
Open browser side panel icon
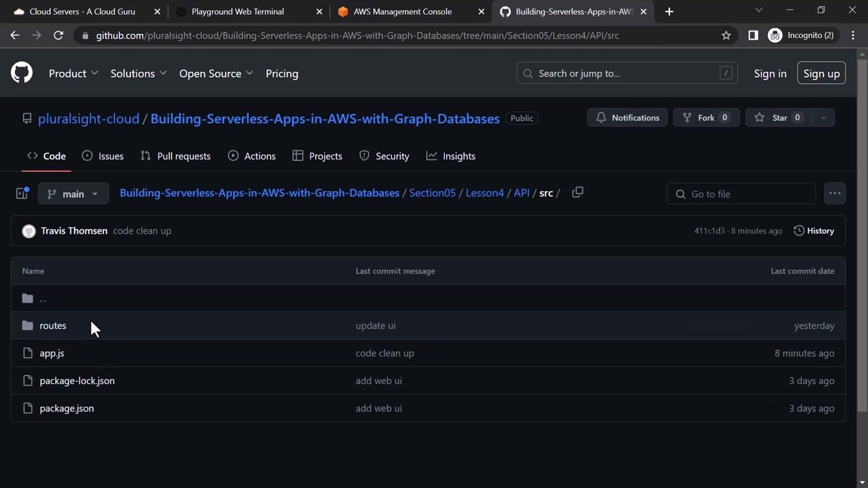coord(753,35)
